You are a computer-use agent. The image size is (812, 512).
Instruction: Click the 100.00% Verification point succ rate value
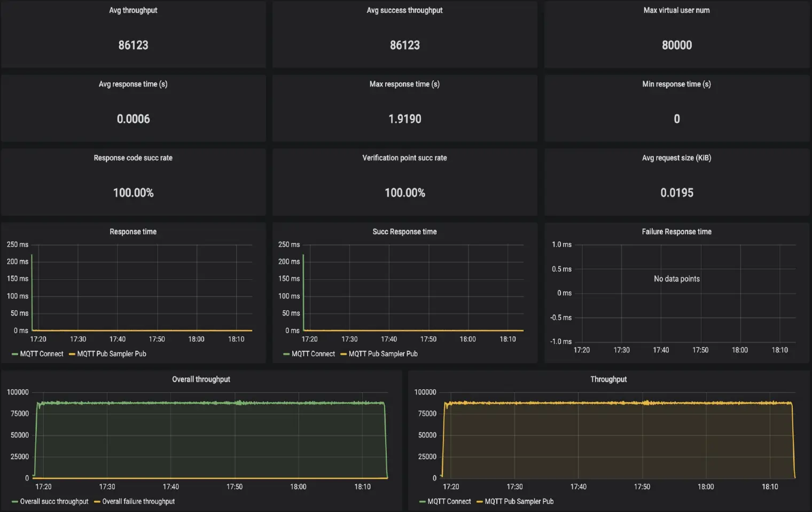(x=404, y=192)
